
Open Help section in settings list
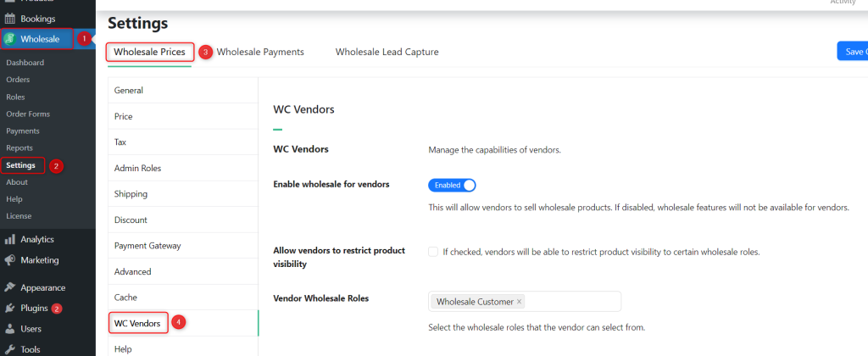pos(183,349)
